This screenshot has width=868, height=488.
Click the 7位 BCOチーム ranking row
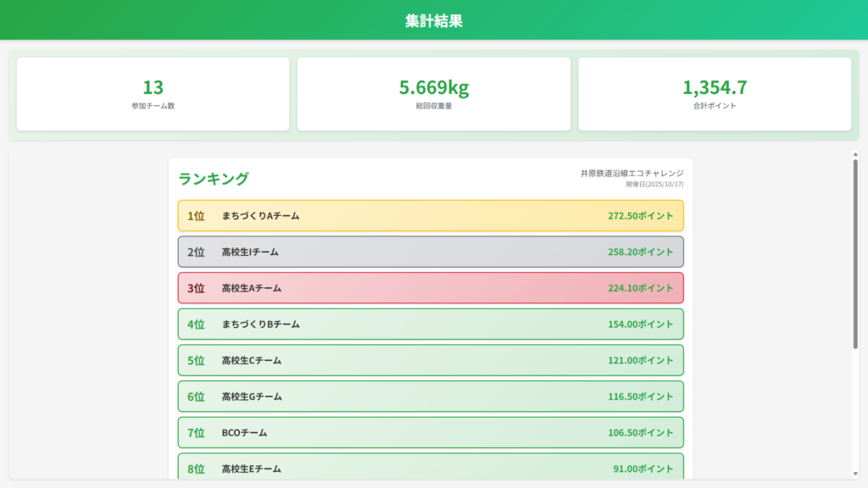pyautogui.click(x=430, y=433)
